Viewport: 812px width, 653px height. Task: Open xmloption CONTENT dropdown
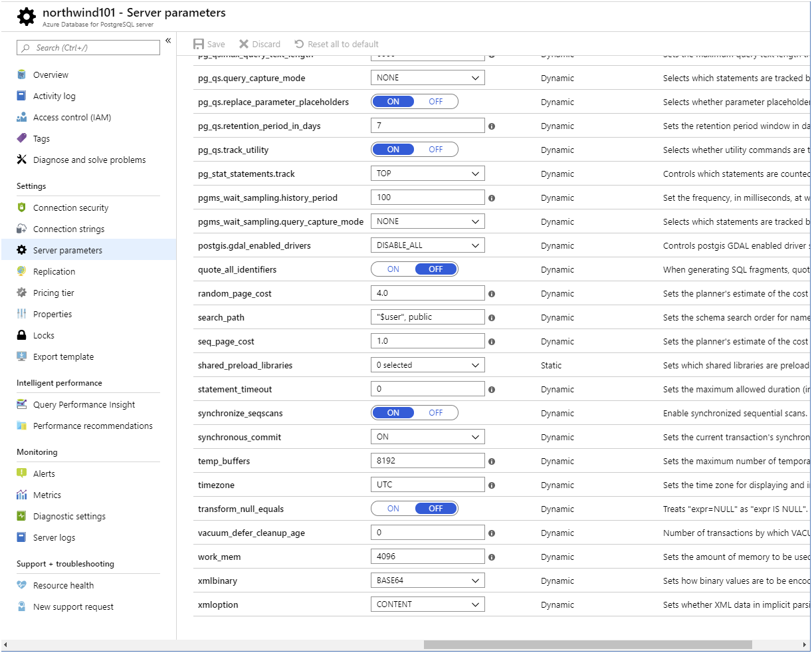coord(428,604)
